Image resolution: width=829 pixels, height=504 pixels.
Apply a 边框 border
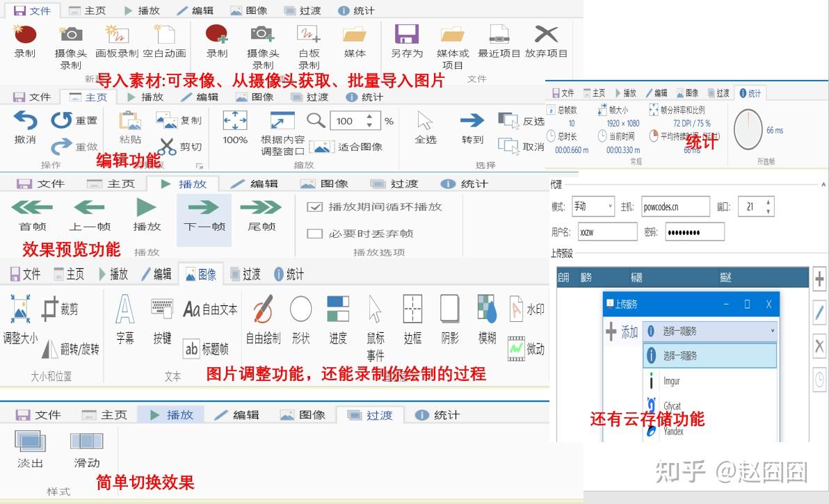tap(412, 320)
